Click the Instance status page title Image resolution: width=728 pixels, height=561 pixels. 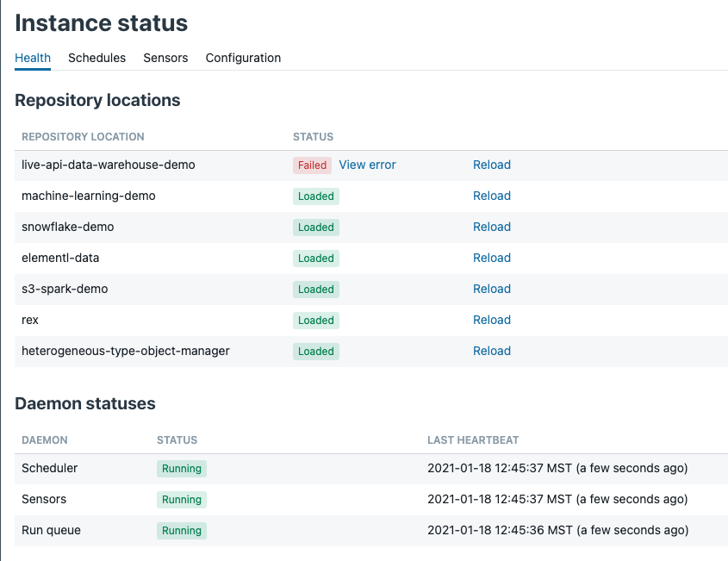click(101, 23)
